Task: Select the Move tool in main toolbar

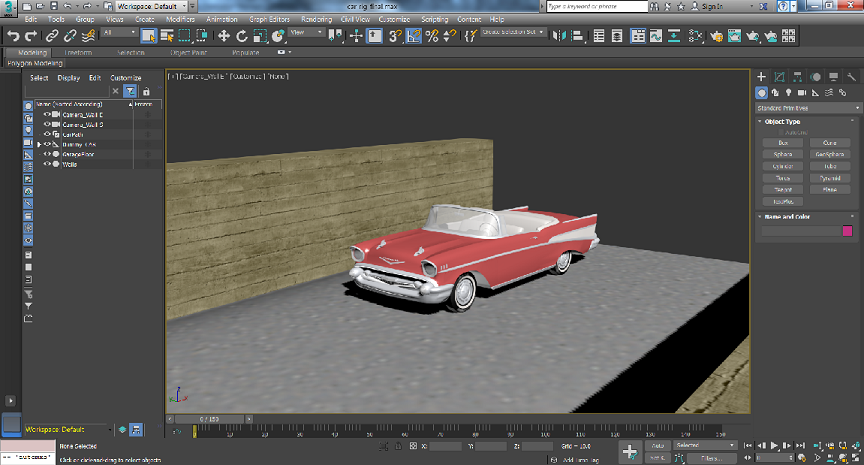Action: click(x=222, y=36)
